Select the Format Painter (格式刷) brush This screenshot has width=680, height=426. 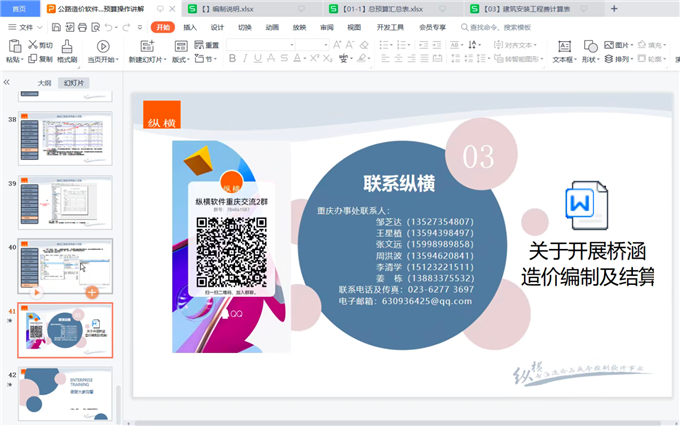67,46
